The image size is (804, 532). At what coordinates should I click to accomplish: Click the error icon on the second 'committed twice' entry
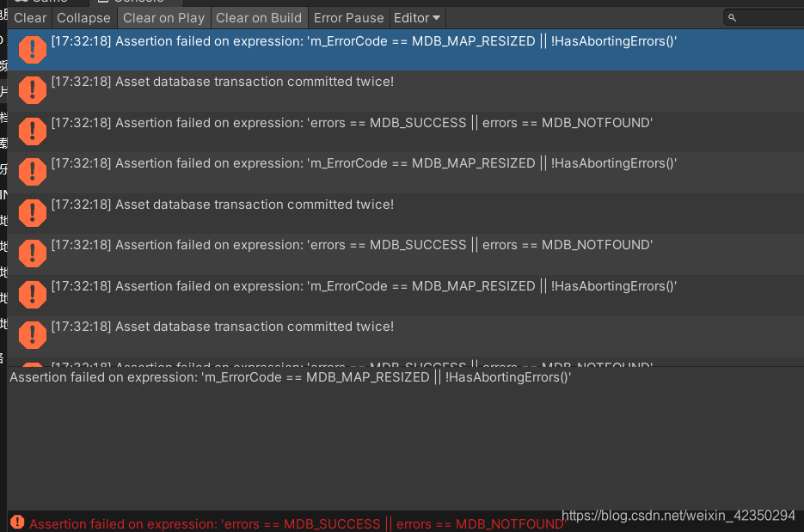(32, 212)
